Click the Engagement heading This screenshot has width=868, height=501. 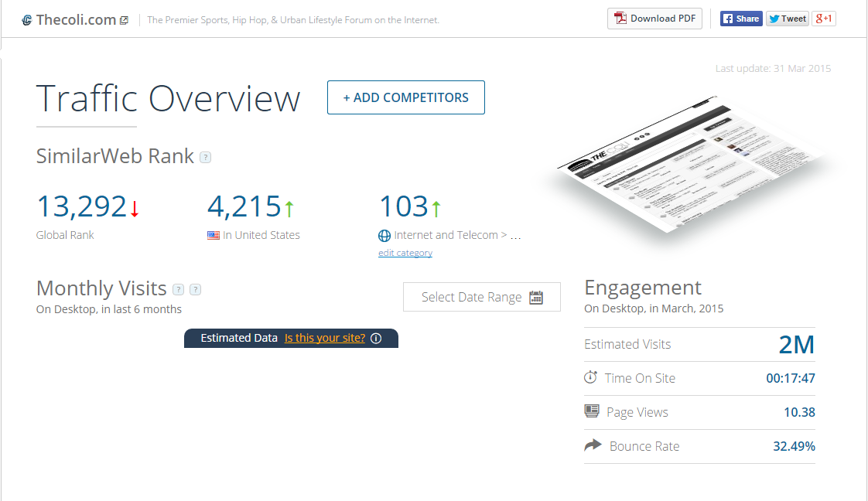pyautogui.click(x=643, y=288)
